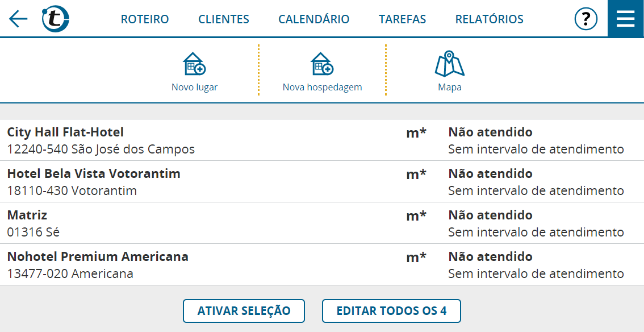The image size is (644, 332).
Task: Click the EDITAR TODOS OS 4 button
Action: click(391, 310)
